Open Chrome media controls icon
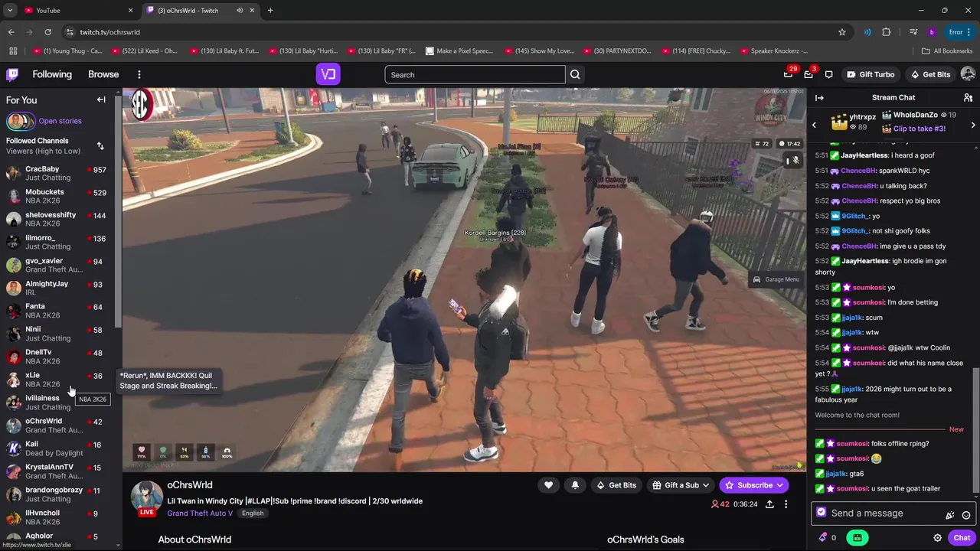 coord(913,32)
